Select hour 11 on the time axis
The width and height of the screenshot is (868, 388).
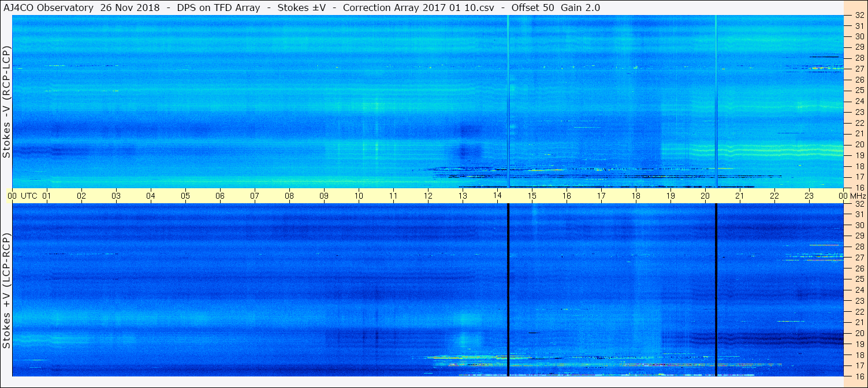(x=393, y=196)
